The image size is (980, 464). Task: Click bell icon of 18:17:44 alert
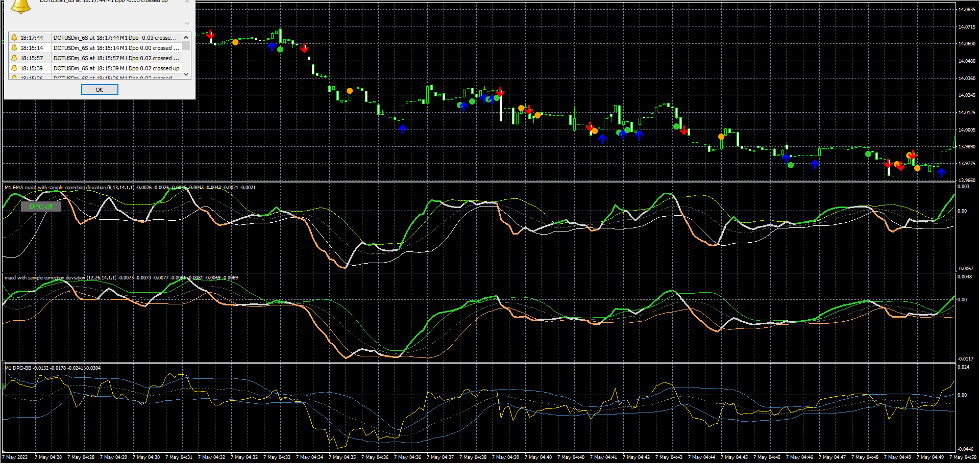[14, 38]
